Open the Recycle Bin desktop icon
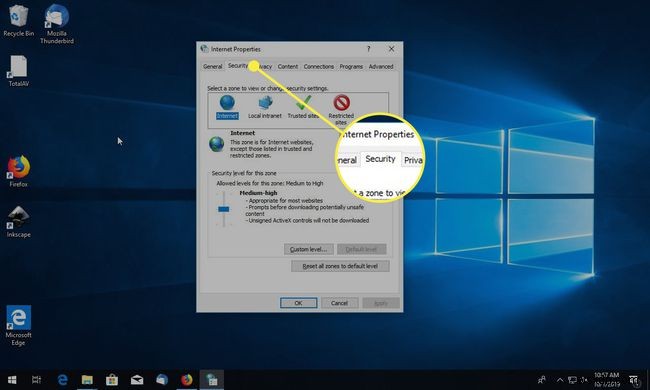The image size is (650, 390). pos(18,21)
